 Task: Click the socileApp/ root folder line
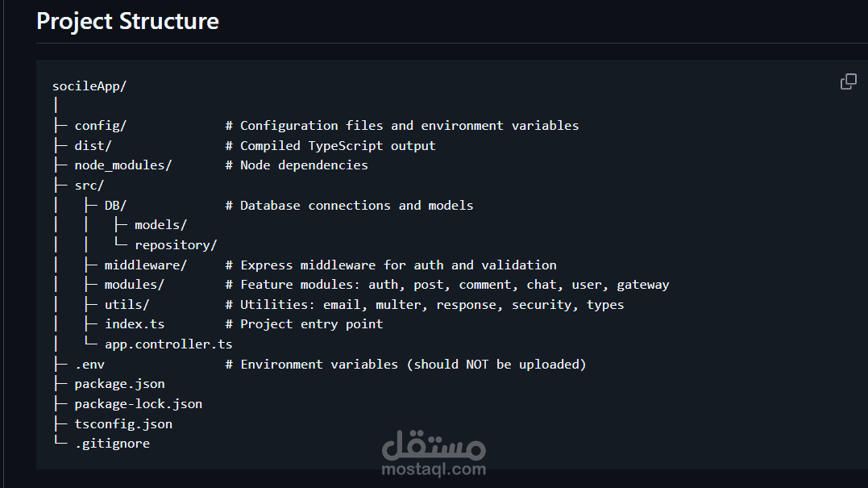pos(89,86)
